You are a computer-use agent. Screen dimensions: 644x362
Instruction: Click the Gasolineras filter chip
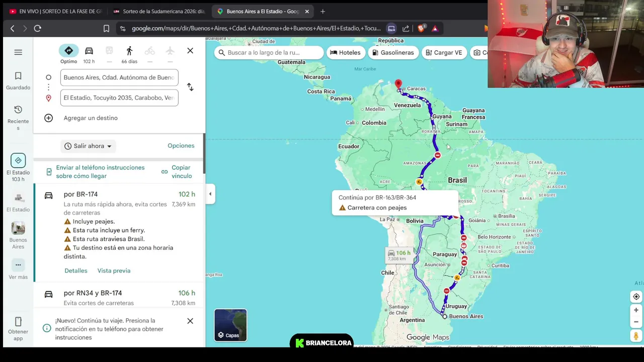(x=393, y=52)
